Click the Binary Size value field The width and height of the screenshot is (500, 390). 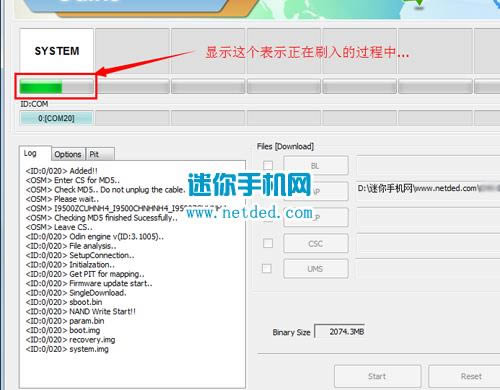340,332
